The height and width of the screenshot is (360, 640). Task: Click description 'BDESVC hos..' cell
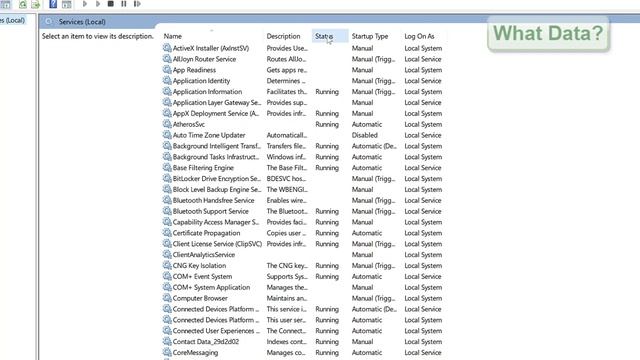[x=287, y=179]
